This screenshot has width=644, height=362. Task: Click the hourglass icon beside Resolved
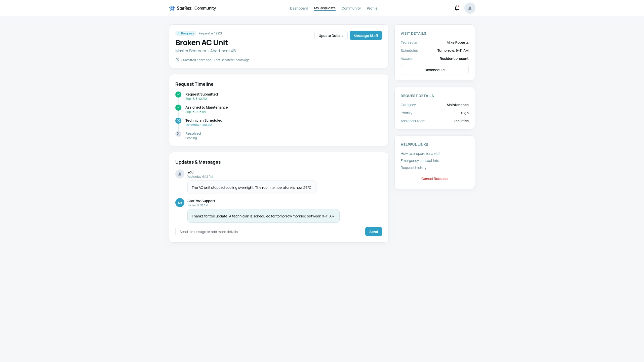[178, 134]
